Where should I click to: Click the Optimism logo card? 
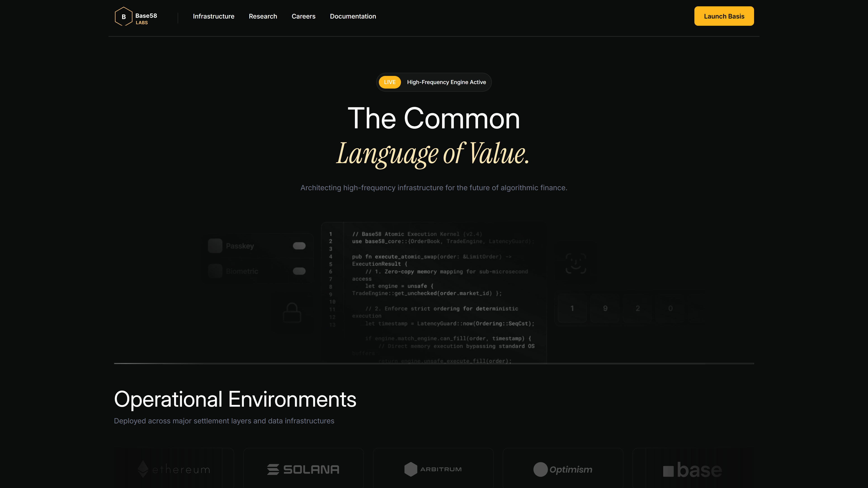(x=563, y=468)
